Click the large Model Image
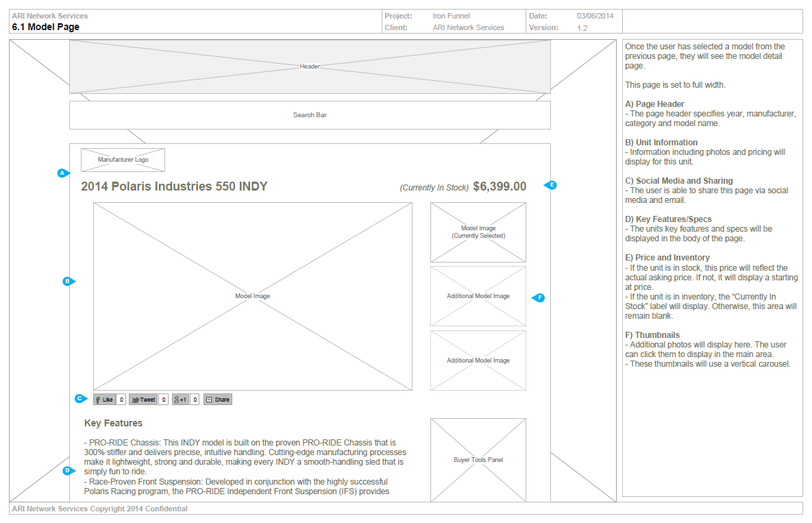Viewport: 812px width, 523px height. 253,296
